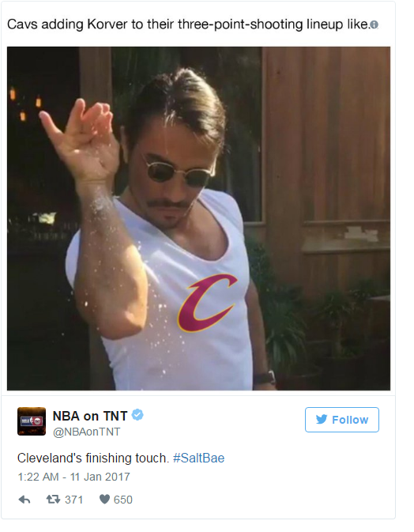Click the Cleveland's finishing touch tweet text
Viewport: 414px width, 532px height.
[x=93, y=458]
